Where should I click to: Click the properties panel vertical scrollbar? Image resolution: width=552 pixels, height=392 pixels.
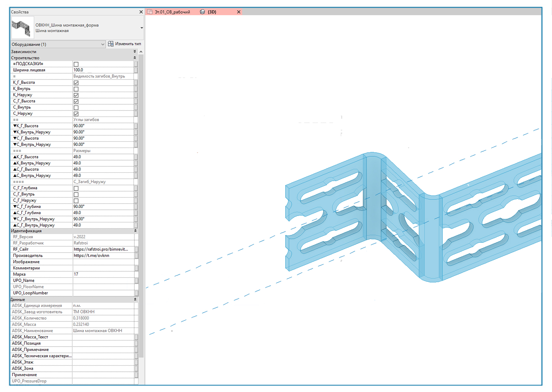point(141,206)
